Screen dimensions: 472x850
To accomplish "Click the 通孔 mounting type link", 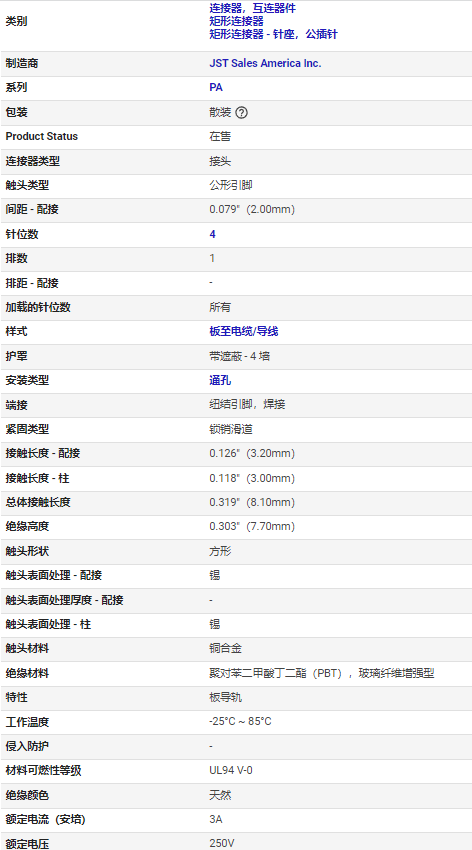I will click(220, 381).
